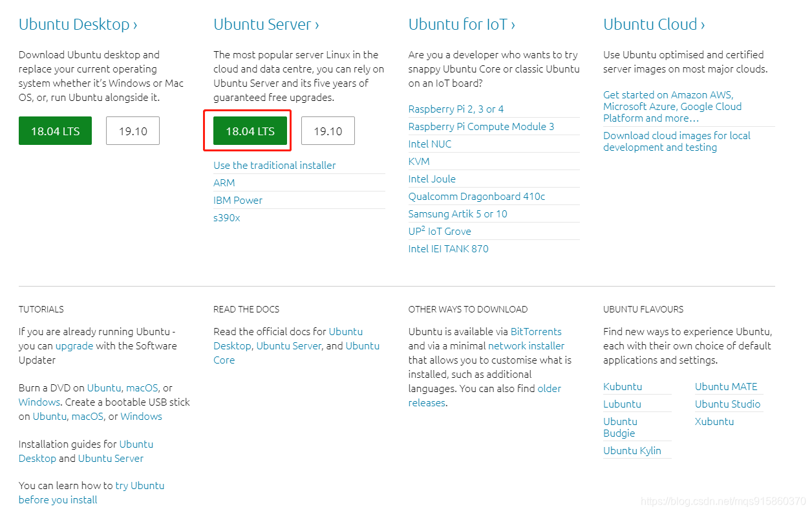Choose Raspberry Pi Compute Module 3
The image size is (812, 513).
click(x=481, y=127)
